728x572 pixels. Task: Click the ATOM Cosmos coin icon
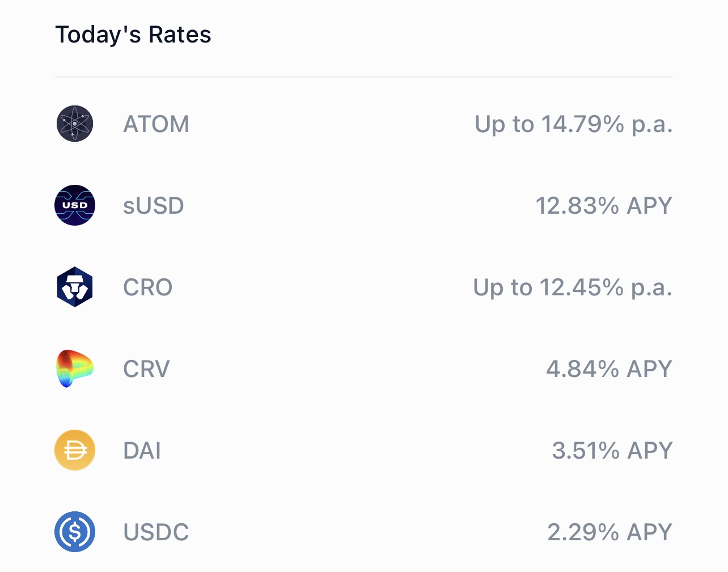pos(75,124)
